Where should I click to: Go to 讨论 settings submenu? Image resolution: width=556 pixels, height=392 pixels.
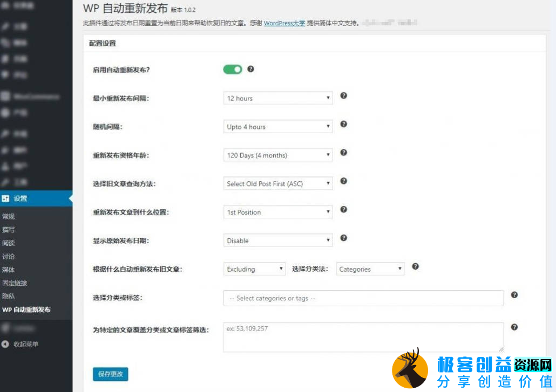tap(9, 257)
